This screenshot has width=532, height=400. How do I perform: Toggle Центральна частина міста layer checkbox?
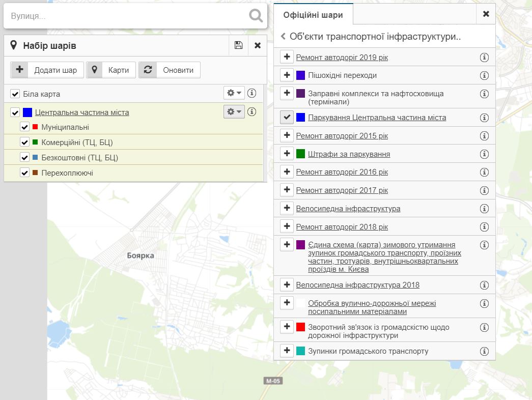click(x=15, y=112)
